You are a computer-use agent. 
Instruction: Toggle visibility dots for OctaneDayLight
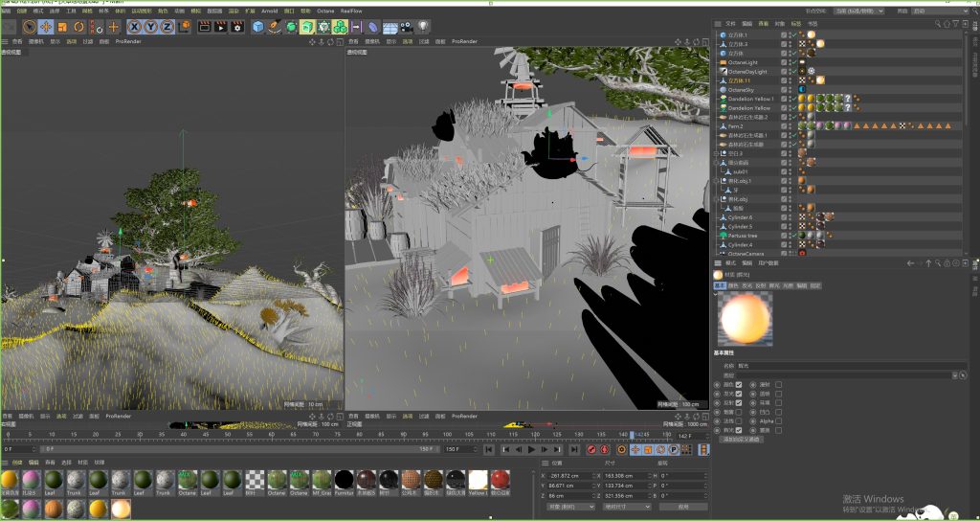pos(790,71)
